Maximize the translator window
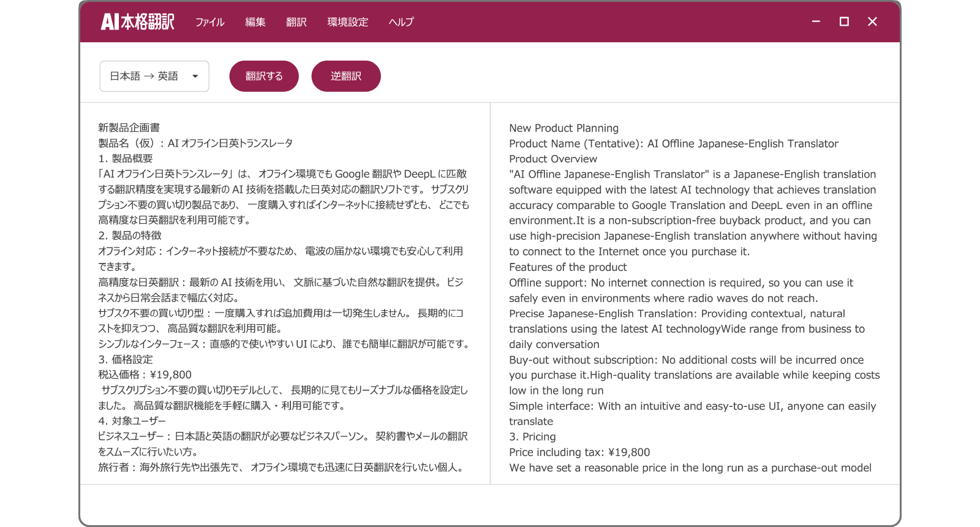980x527 pixels. 844,21
